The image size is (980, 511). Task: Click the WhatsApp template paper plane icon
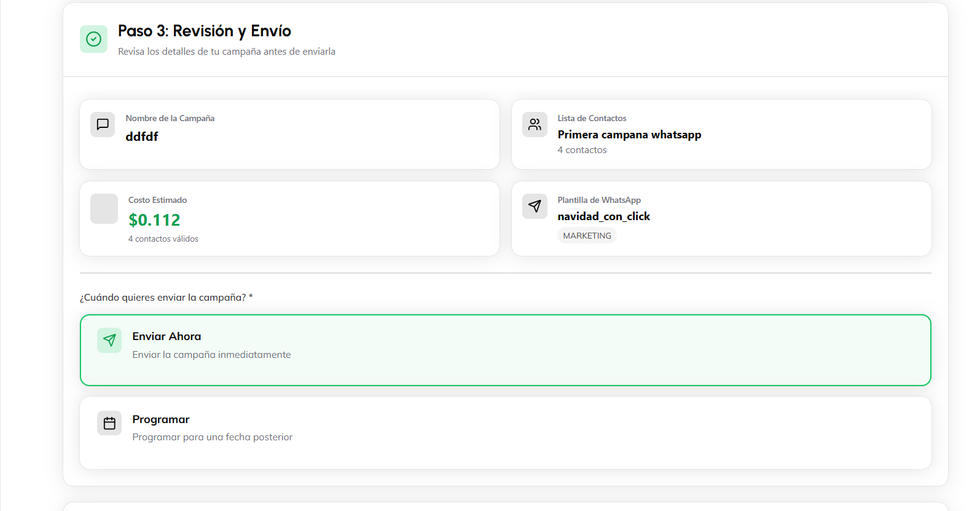point(535,206)
